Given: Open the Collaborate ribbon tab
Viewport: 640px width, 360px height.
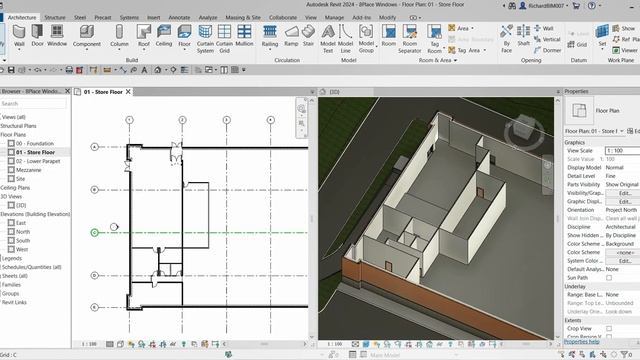Looking at the screenshot, I should (x=283, y=18).
